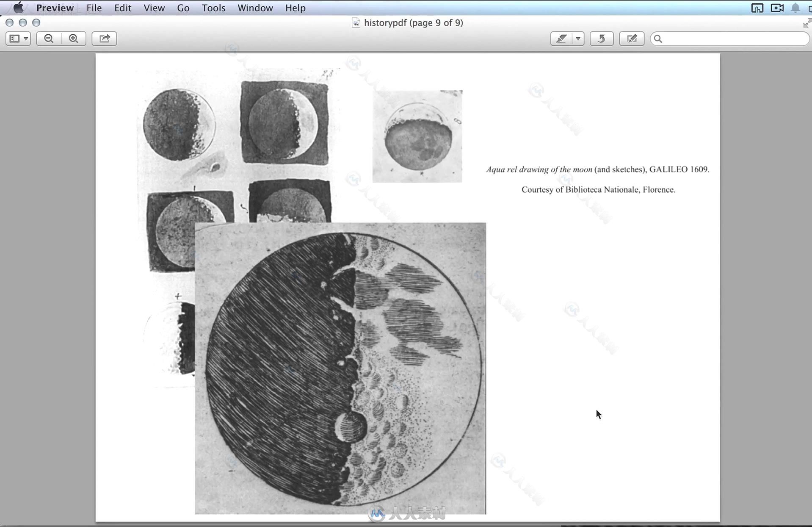Close the Preview window

[10, 22]
